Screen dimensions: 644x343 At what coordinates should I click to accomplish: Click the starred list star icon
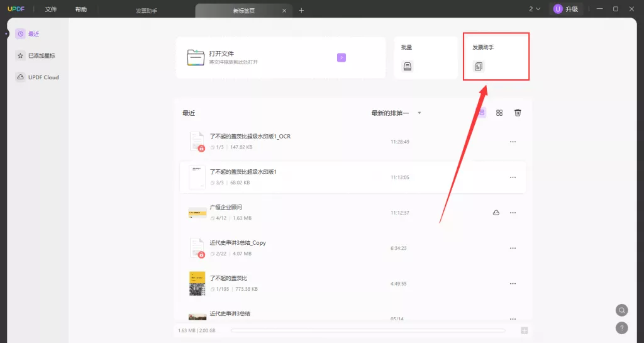(20, 55)
